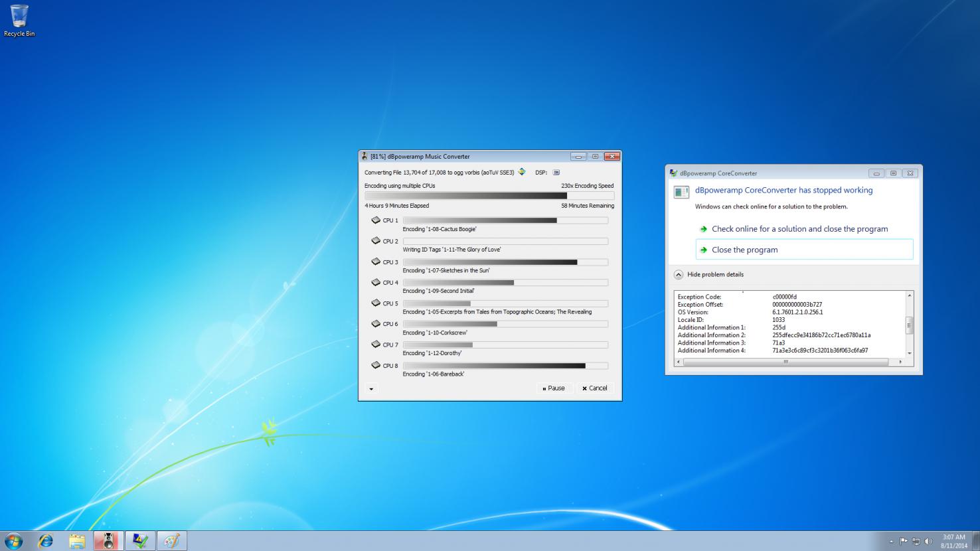The image size is (980, 551).
Task: Click the CPU 8 chip icon
Action: coord(376,365)
